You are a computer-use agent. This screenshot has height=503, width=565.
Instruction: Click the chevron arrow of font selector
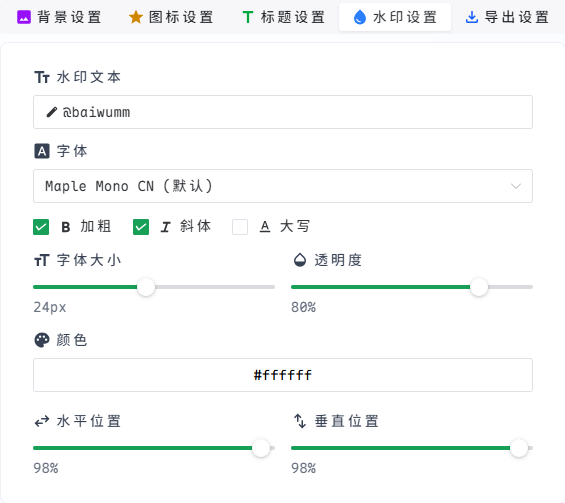[516, 186]
